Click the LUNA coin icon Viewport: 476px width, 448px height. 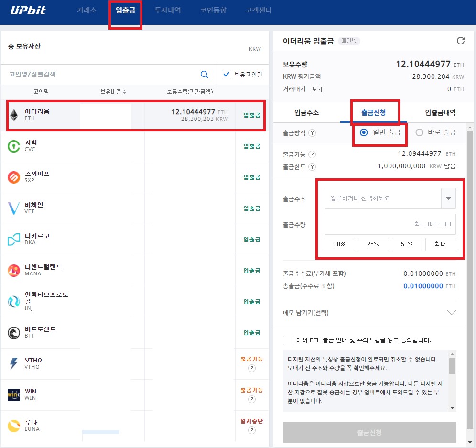(14, 426)
